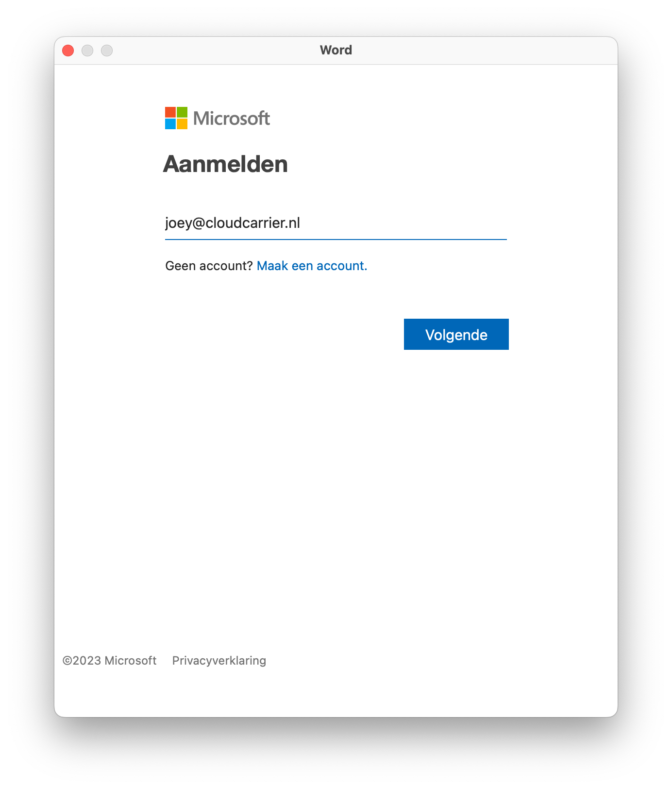Image resolution: width=672 pixels, height=789 pixels.
Task: Click the green square of Microsoft logo
Action: coord(182,112)
